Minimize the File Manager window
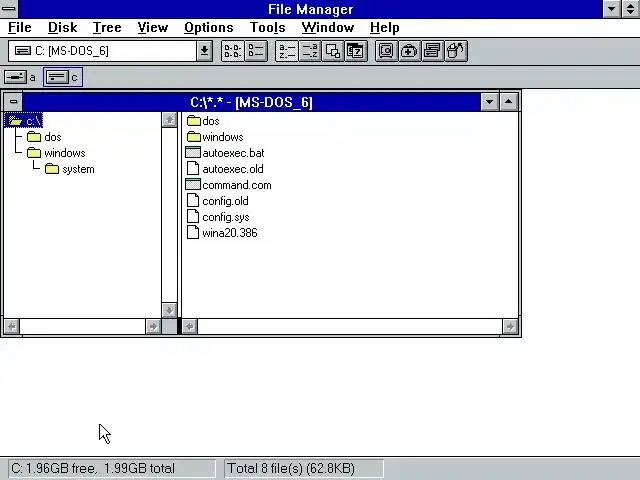Screen dimensions: 640x480 point(611,9)
